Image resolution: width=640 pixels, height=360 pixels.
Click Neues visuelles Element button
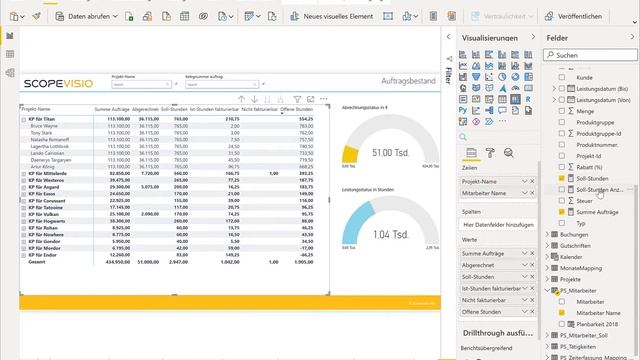tap(331, 16)
